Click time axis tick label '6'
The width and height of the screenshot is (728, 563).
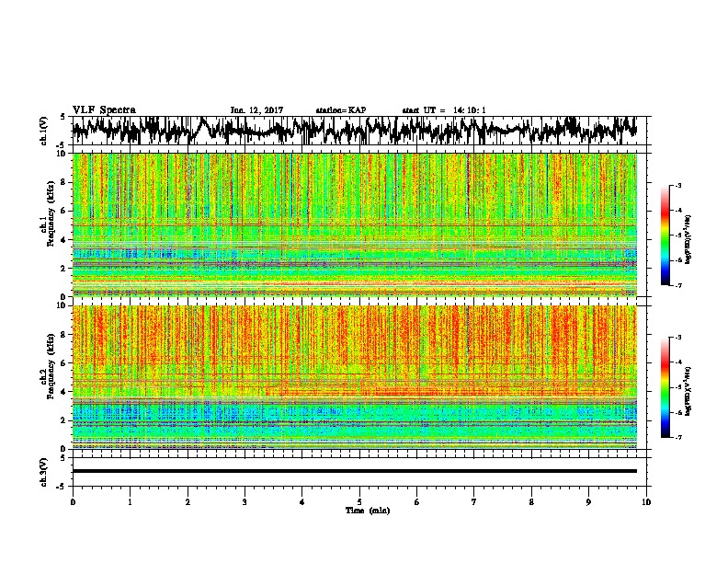pyautogui.click(x=417, y=501)
